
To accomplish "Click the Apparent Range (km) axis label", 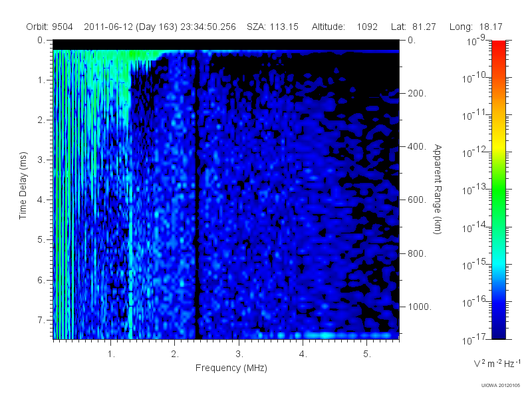I will [x=438, y=189].
